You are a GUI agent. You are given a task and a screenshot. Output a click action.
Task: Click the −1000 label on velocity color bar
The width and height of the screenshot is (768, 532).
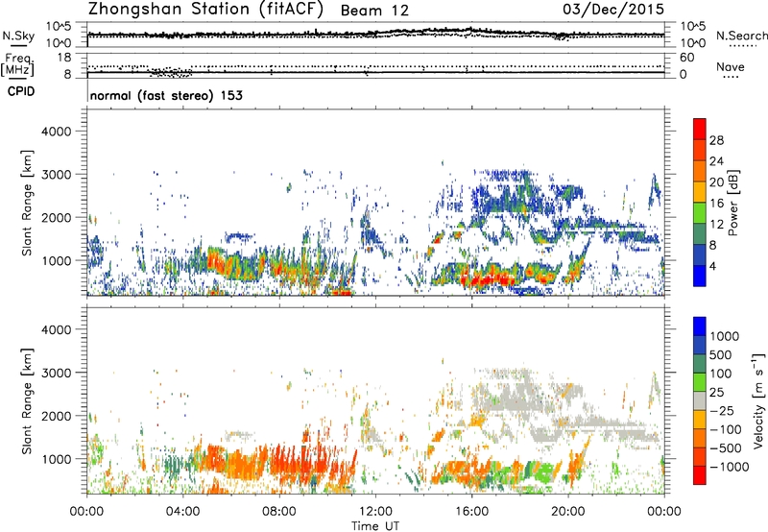(x=730, y=467)
